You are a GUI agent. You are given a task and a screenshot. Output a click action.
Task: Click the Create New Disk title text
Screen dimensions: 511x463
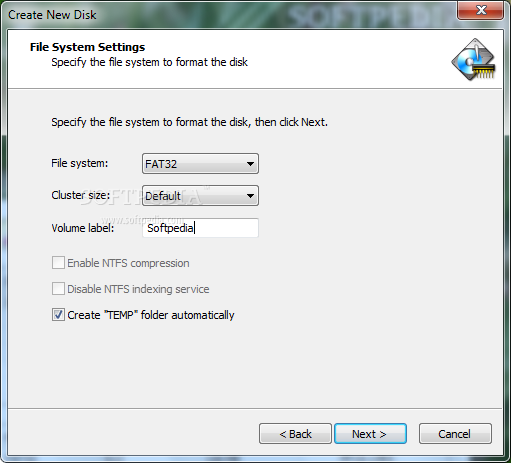click(52, 15)
